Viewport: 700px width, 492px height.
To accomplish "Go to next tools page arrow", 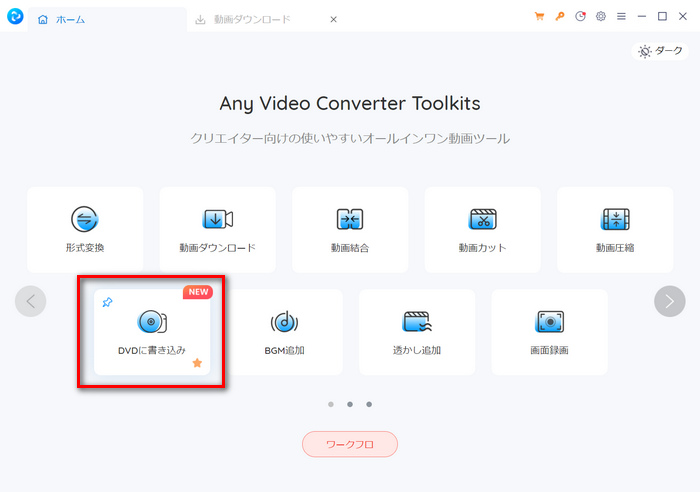I will [670, 301].
